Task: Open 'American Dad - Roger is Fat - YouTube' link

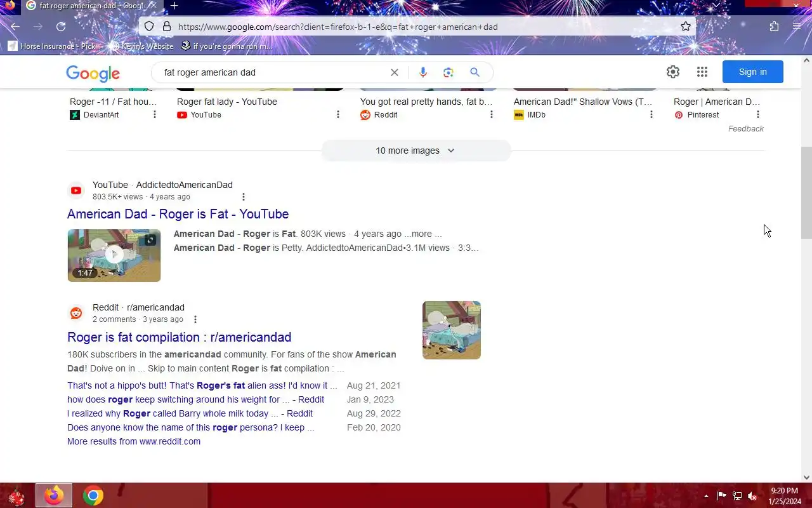Action: (x=178, y=214)
